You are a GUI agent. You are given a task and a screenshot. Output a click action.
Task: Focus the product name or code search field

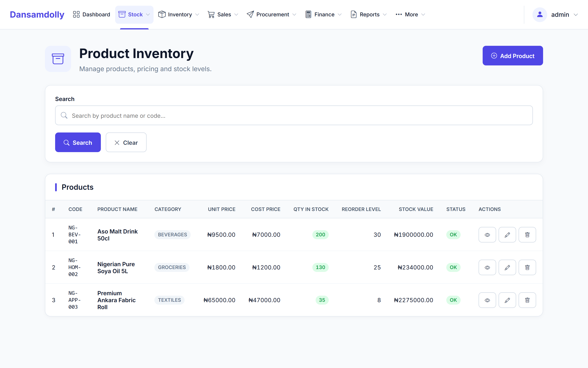pyautogui.click(x=294, y=115)
